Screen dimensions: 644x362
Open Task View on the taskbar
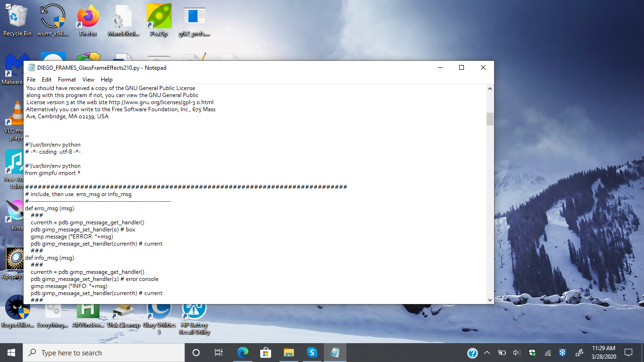click(219, 353)
